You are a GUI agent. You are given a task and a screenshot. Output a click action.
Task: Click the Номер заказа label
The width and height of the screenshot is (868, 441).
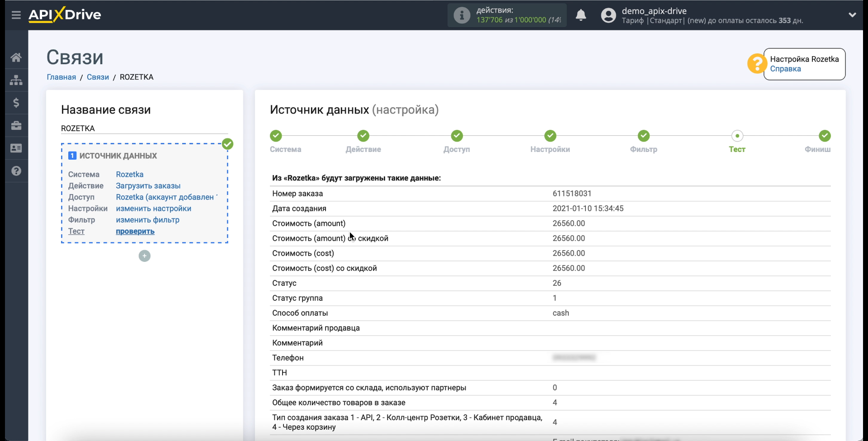click(297, 194)
